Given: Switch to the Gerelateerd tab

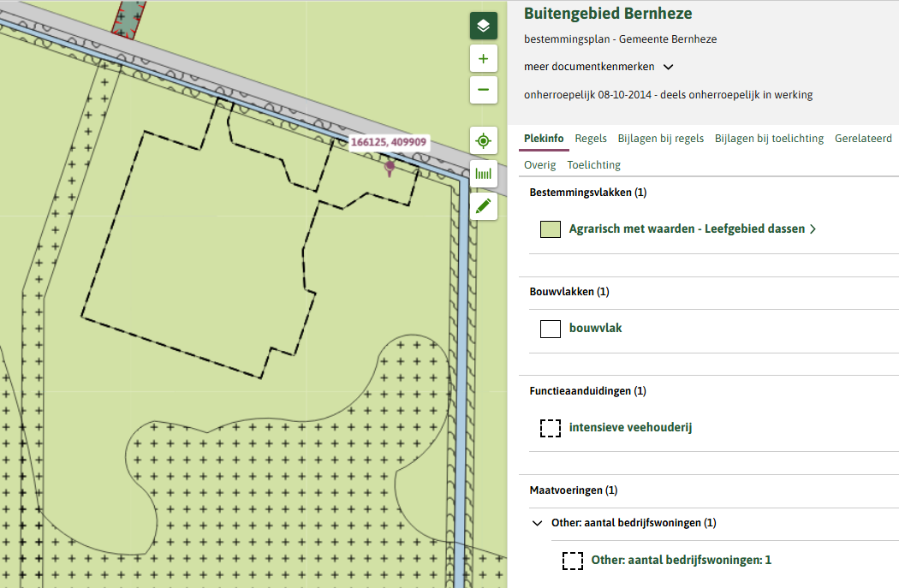Looking at the screenshot, I should [x=863, y=138].
